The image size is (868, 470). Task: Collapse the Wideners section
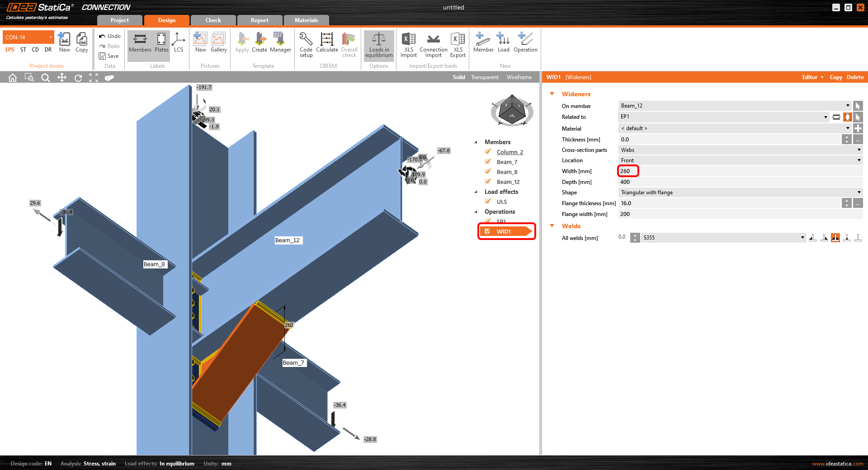pos(552,94)
